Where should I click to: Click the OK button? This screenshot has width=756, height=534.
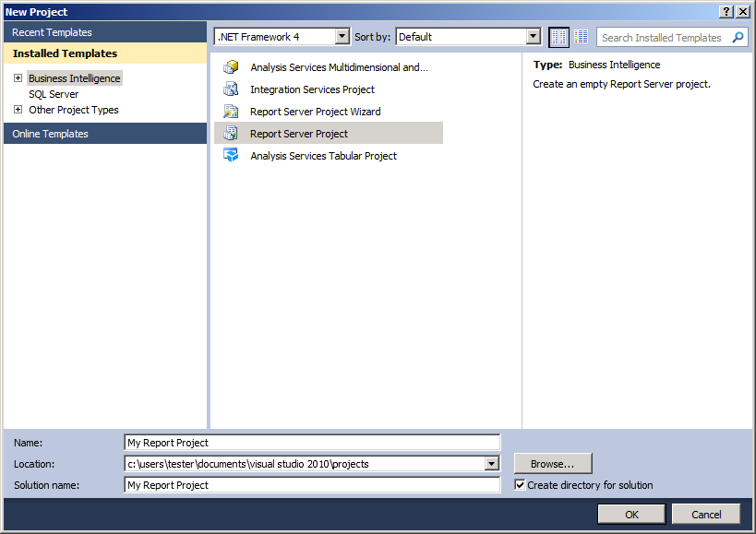[x=631, y=515]
